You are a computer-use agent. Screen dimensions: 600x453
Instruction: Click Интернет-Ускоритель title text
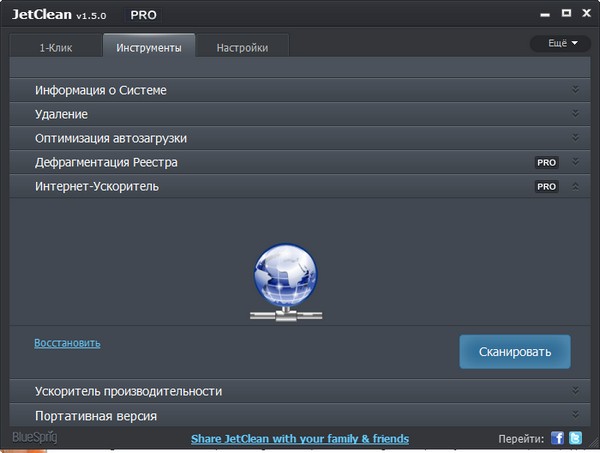point(97,186)
